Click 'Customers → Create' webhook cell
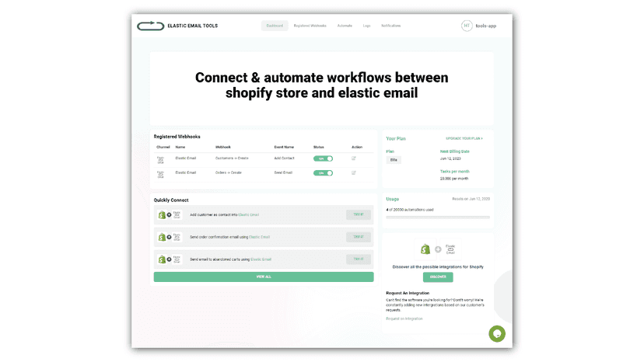 click(232, 158)
